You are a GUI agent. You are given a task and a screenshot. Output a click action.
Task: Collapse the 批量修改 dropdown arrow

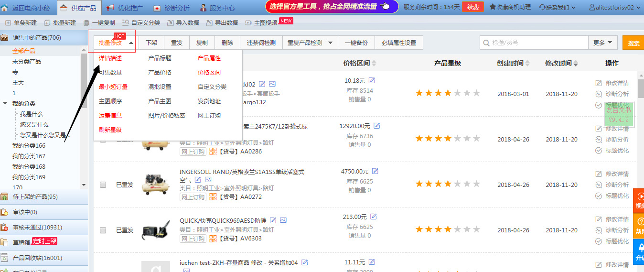(131, 43)
